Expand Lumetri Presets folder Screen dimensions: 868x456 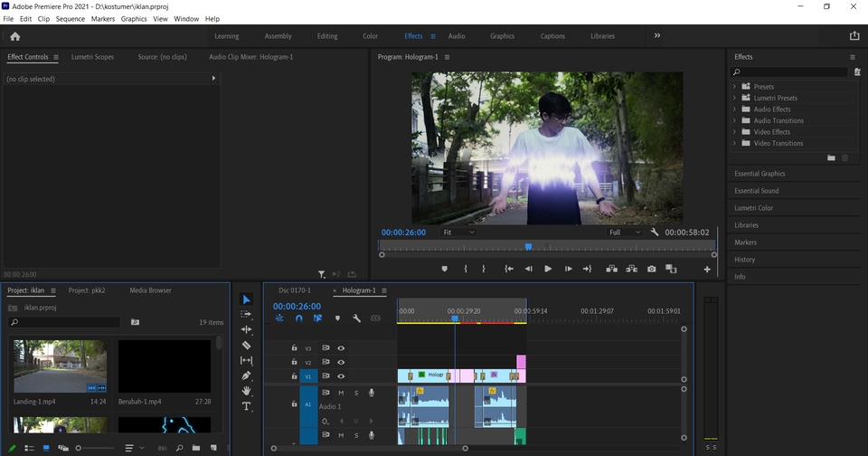point(734,98)
